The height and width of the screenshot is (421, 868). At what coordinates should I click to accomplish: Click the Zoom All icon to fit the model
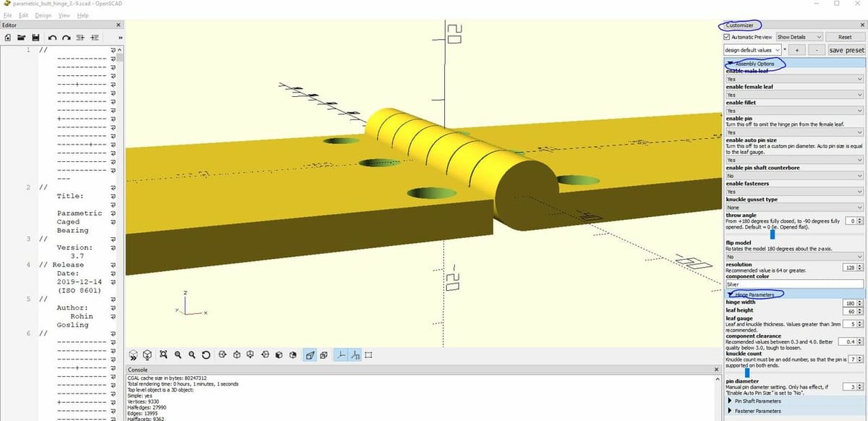[x=162, y=354]
